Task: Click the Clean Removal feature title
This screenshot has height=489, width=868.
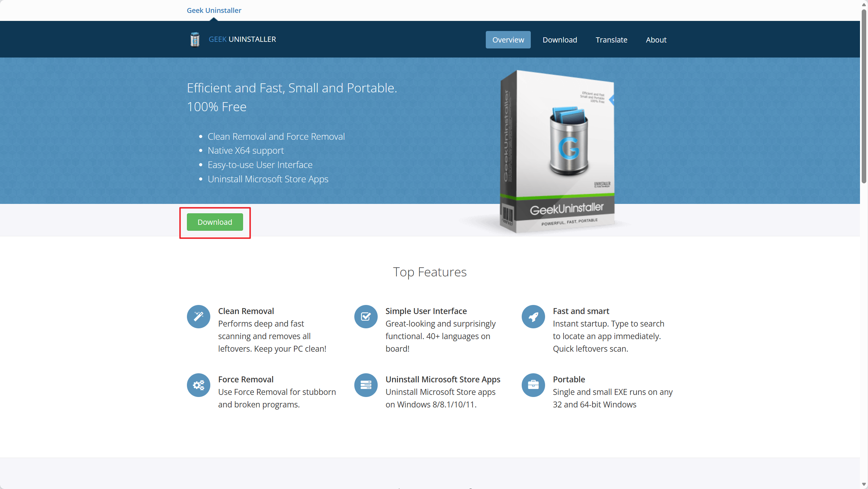Action: click(246, 311)
